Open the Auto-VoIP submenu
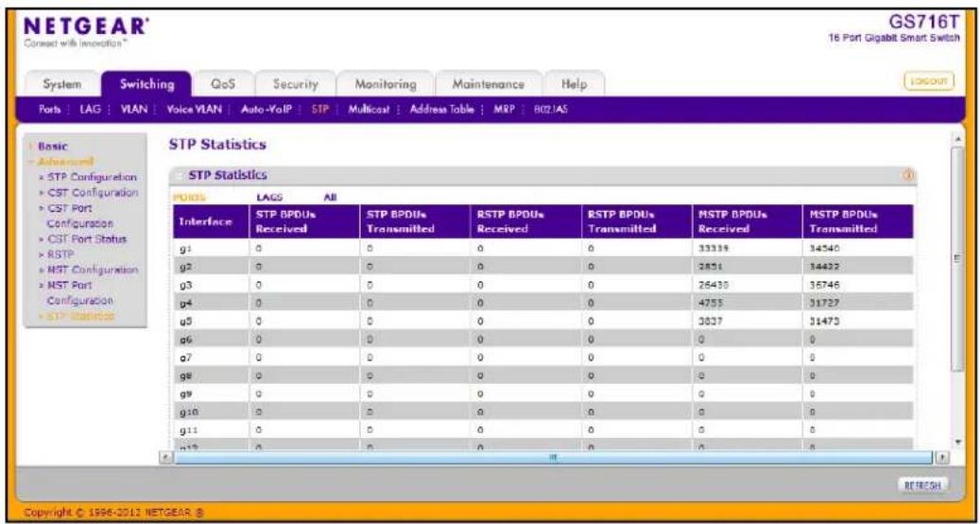The height and width of the screenshot is (524, 980). (266, 109)
